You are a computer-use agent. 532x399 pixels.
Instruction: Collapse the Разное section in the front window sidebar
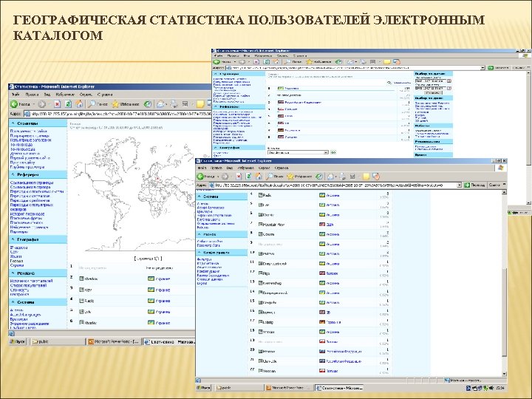pos(199,234)
